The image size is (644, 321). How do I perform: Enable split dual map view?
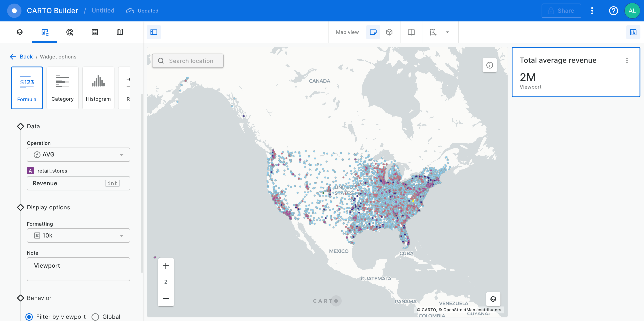(411, 32)
